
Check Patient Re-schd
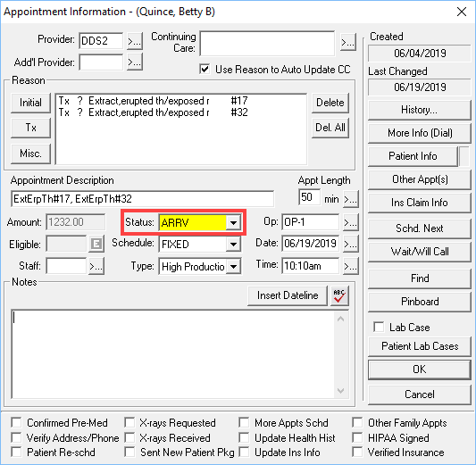point(16,452)
